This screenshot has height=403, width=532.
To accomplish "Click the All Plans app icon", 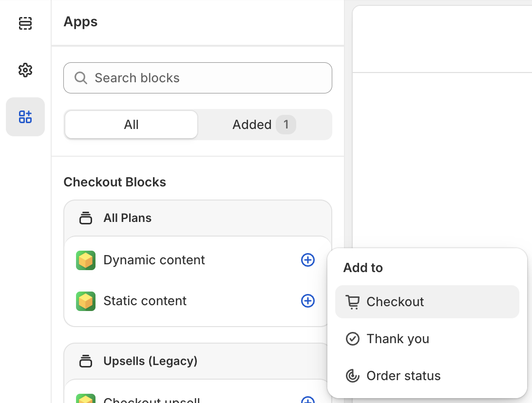I will click(85, 218).
